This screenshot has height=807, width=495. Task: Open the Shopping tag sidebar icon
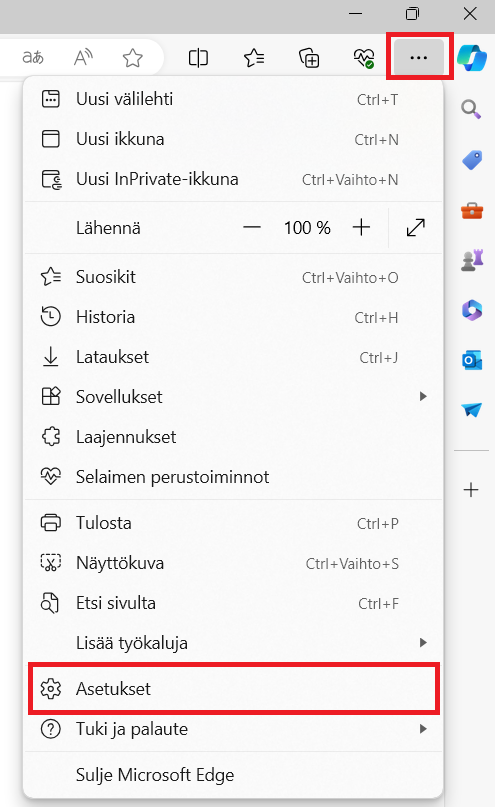click(472, 160)
